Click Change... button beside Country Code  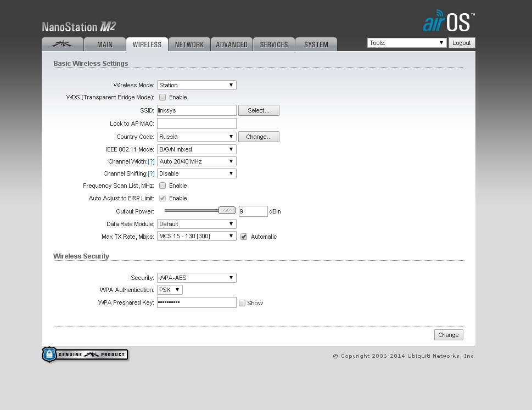pyautogui.click(x=259, y=137)
